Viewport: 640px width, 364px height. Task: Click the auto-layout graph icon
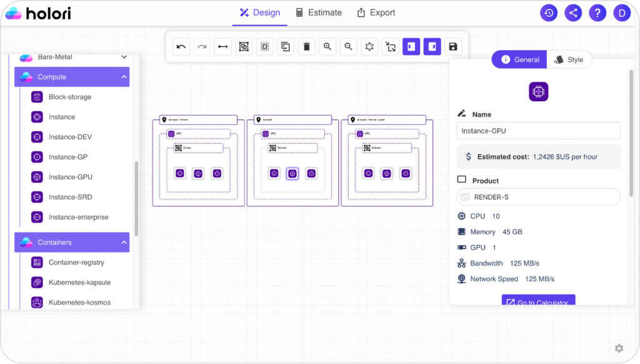[x=369, y=47]
